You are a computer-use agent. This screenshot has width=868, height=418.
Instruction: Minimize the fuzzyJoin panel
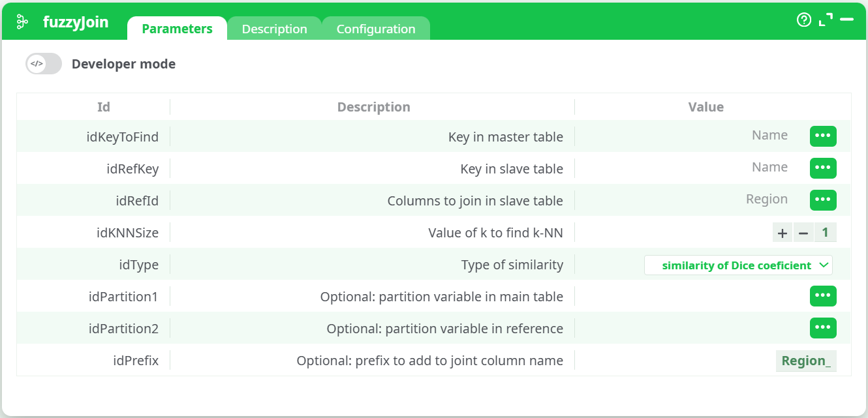[846, 20]
